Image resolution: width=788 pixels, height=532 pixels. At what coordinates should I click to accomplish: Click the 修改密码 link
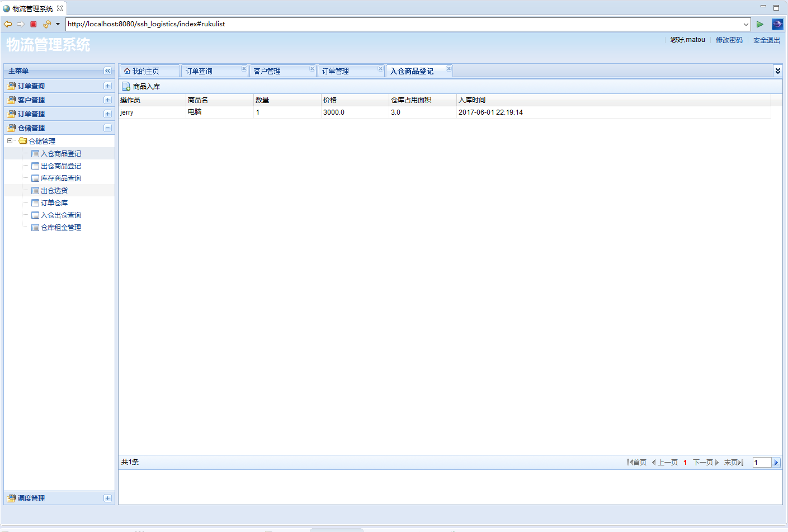[x=729, y=40]
